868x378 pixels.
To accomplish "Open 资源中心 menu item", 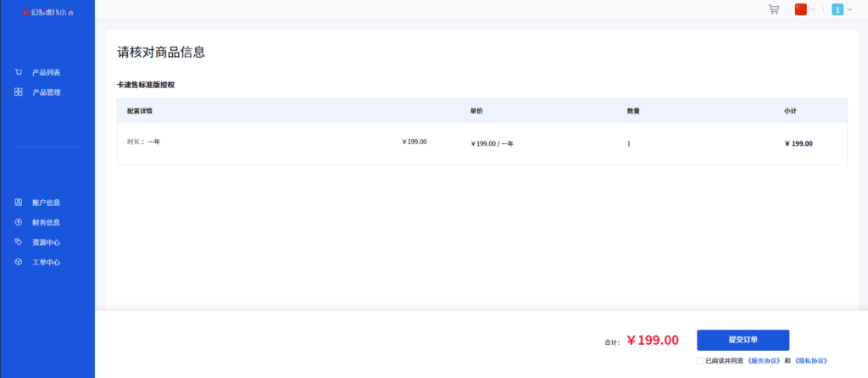I will [x=47, y=242].
